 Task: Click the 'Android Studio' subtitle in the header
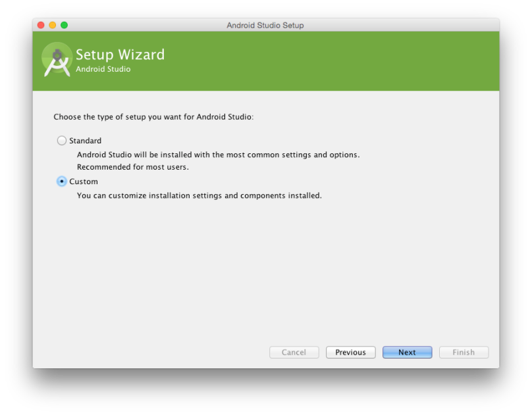tap(103, 69)
